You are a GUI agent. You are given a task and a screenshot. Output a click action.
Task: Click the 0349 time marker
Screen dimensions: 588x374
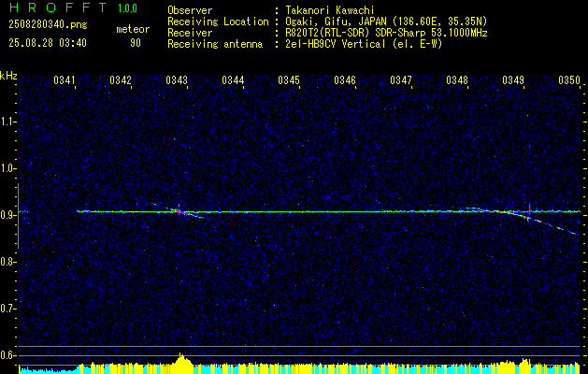click(513, 79)
